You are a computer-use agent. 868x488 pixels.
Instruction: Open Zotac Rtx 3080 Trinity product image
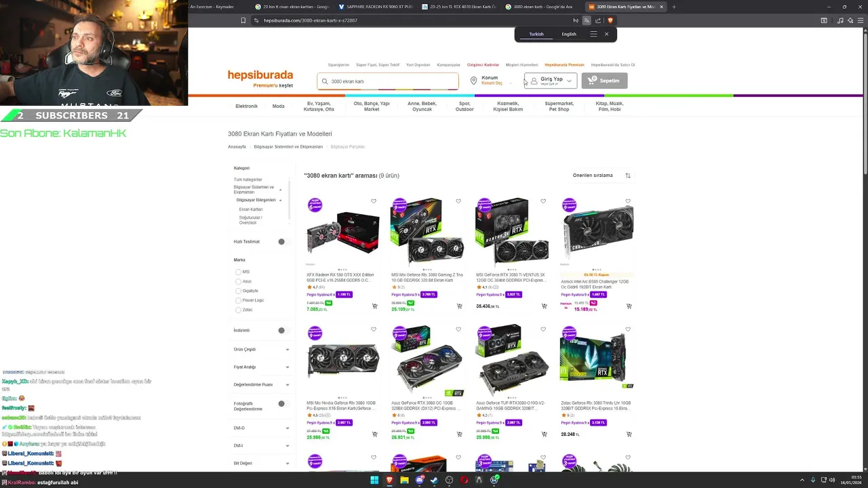pos(597,359)
